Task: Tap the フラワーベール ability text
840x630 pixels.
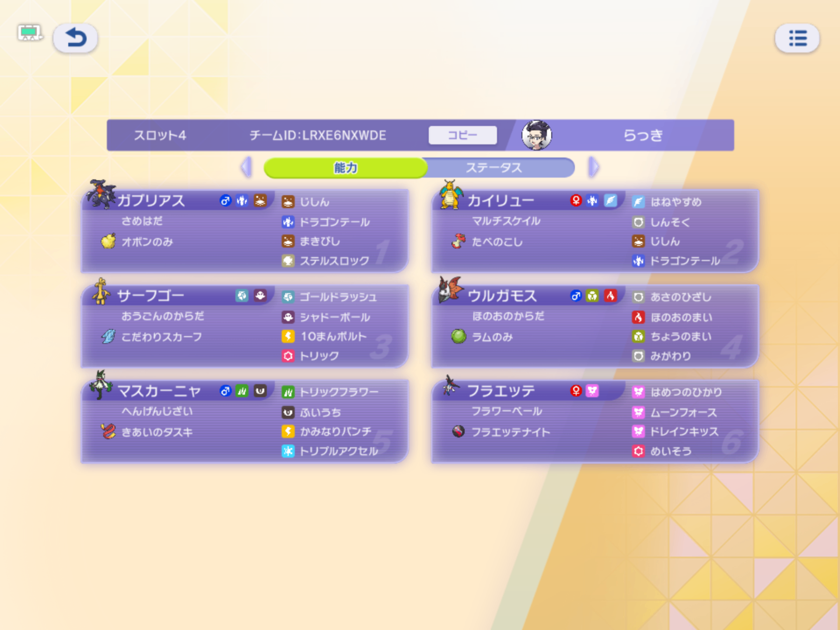Action: coord(507,411)
